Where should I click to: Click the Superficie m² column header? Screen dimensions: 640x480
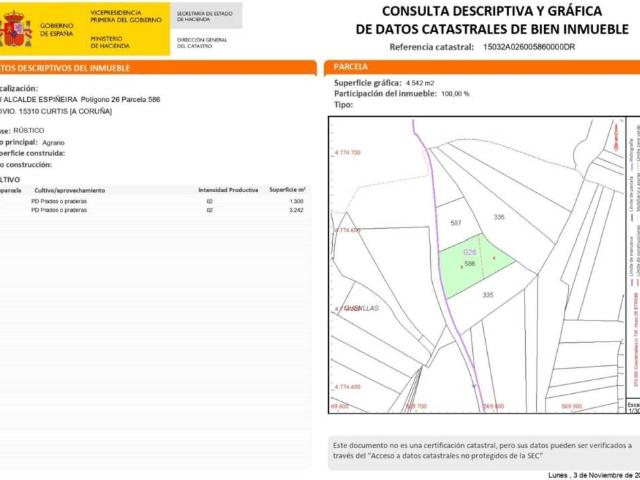pos(287,190)
